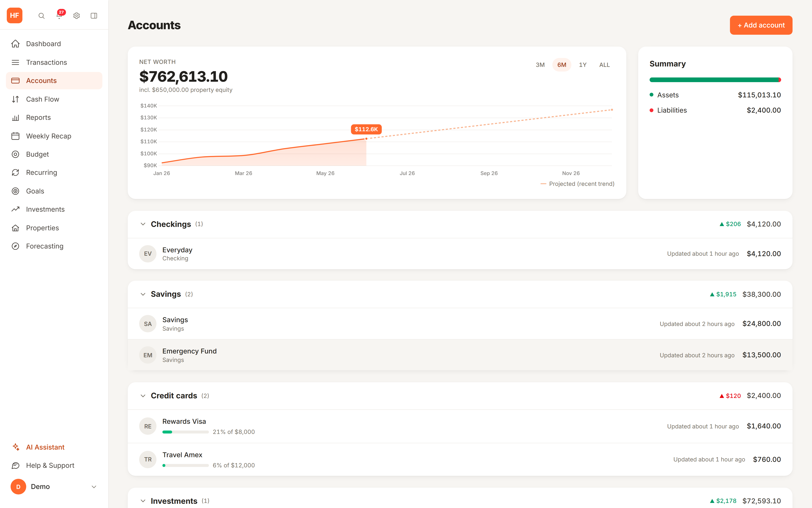
Task: Click the Savings $24,800.00 balance
Action: [x=762, y=324]
